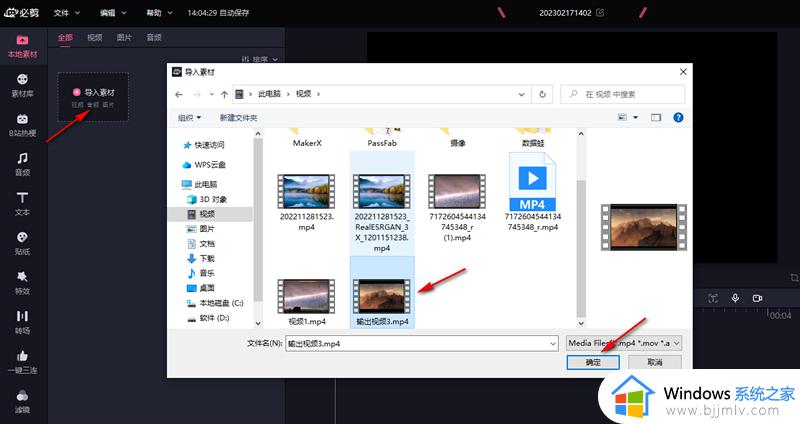800x424 pixels.
Task: Click the 在 视频 中搜索 search box
Action: tap(622, 94)
